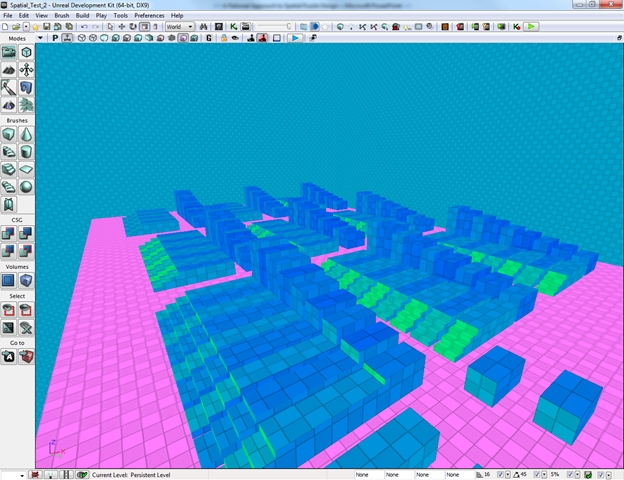Open the File menu

(x=8, y=16)
